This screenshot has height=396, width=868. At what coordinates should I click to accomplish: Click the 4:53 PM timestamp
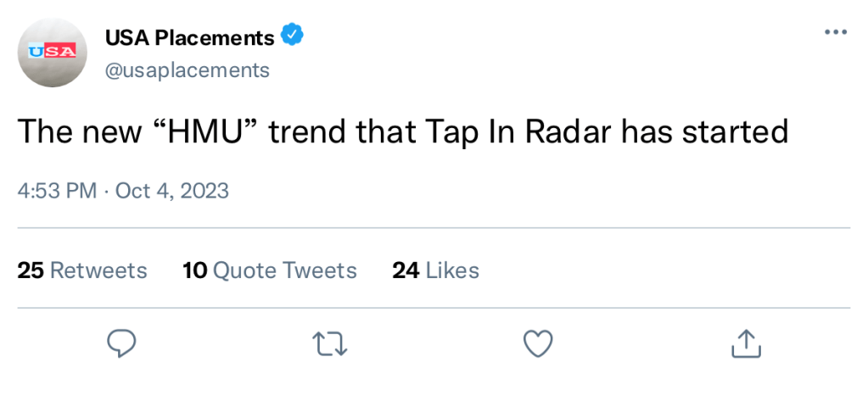point(57,190)
